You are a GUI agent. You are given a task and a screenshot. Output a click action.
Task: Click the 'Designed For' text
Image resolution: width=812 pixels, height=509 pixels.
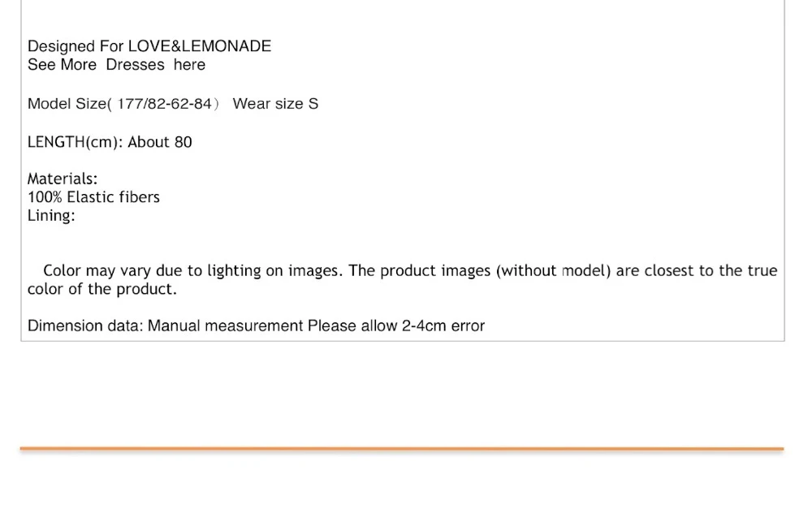pos(76,46)
